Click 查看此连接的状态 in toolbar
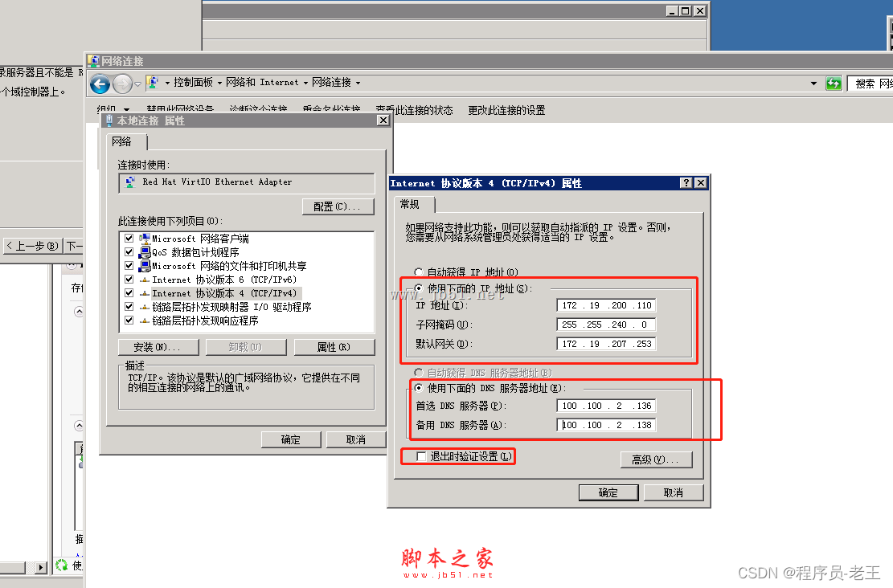This screenshot has height=588, width=893. [414, 110]
